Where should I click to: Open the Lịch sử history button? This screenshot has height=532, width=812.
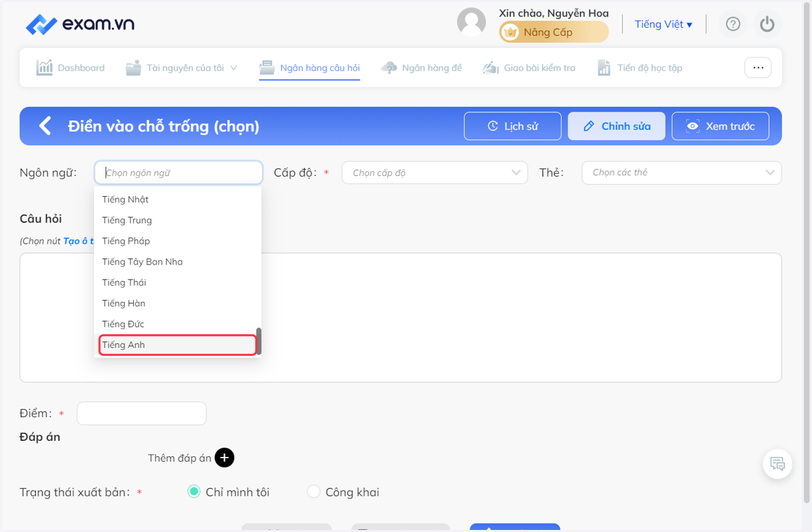(x=512, y=126)
